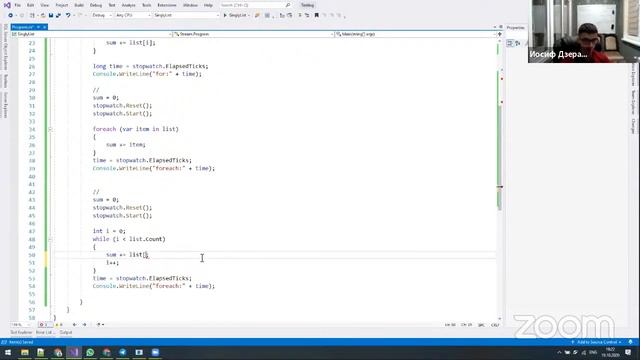Open the SinglyList project navigation dropdown
Image resolution: width=640 pixels, height=360 pixels.
point(91,34)
